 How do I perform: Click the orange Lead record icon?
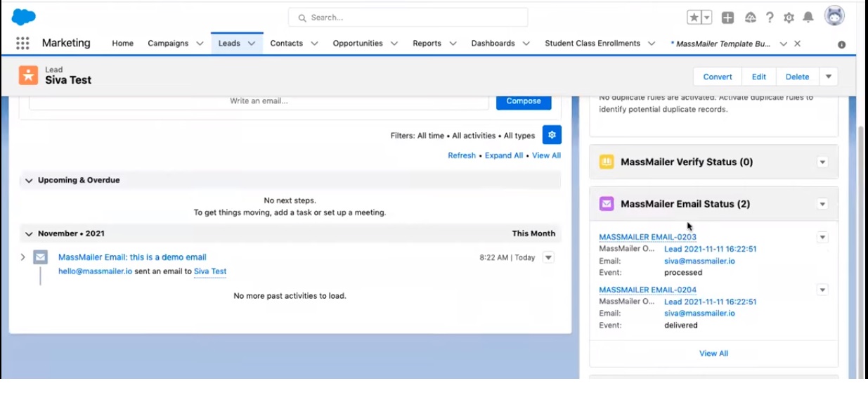point(28,75)
